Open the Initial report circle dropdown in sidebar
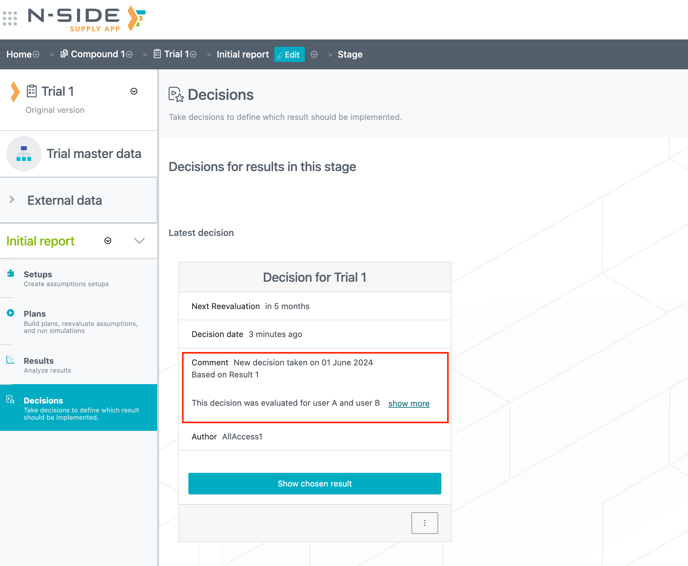The image size is (688, 566). pyautogui.click(x=108, y=241)
